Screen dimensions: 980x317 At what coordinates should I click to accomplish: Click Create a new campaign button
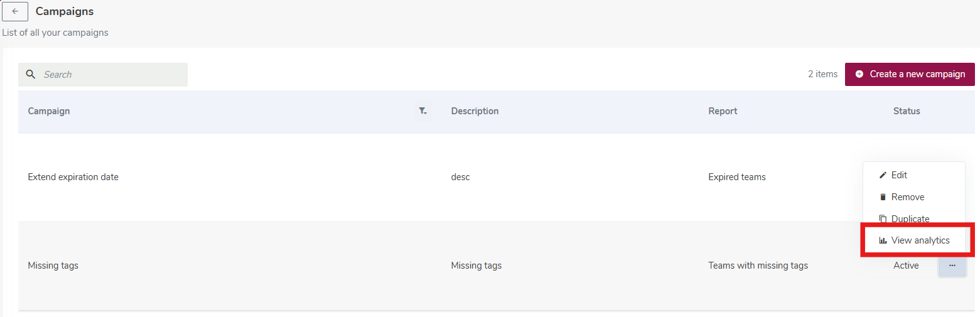tap(910, 74)
